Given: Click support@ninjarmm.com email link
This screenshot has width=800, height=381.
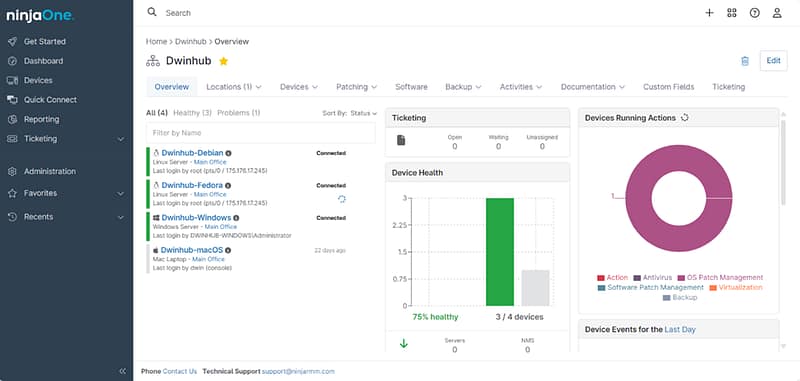Looking at the screenshot, I should [x=298, y=371].
